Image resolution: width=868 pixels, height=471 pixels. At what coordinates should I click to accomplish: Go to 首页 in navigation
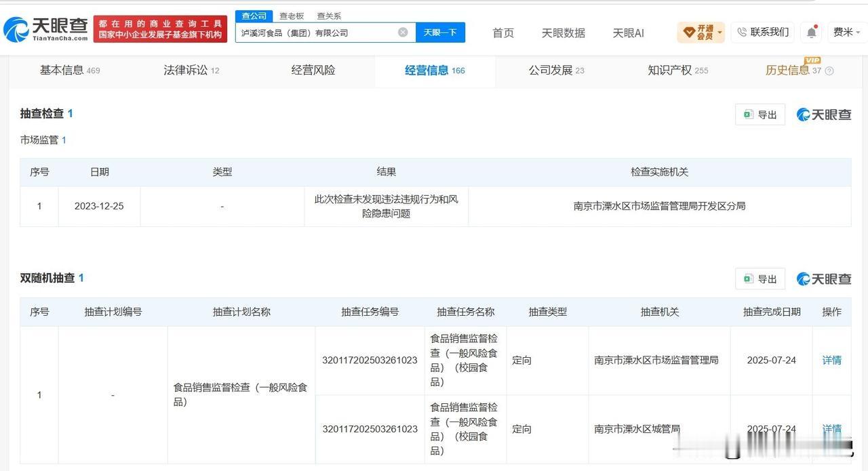pos(503,33)
